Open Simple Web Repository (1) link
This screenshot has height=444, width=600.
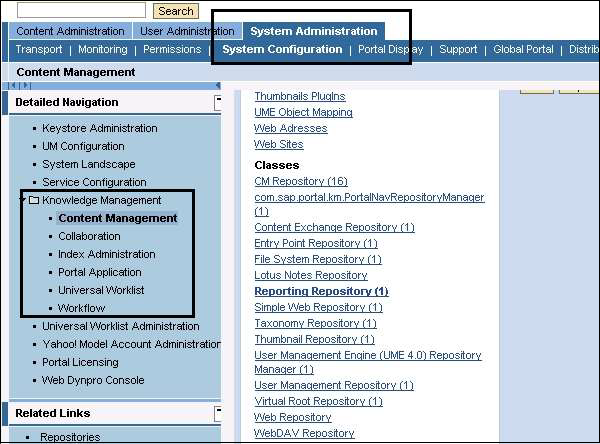[x=318, y=308]
